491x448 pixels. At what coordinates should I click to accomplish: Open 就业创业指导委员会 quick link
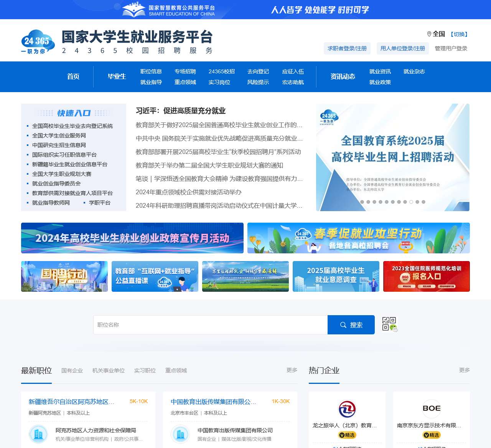[56, 183]
